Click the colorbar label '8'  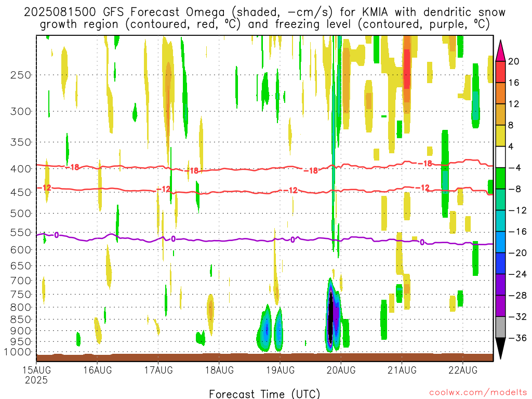click(511, 125)
